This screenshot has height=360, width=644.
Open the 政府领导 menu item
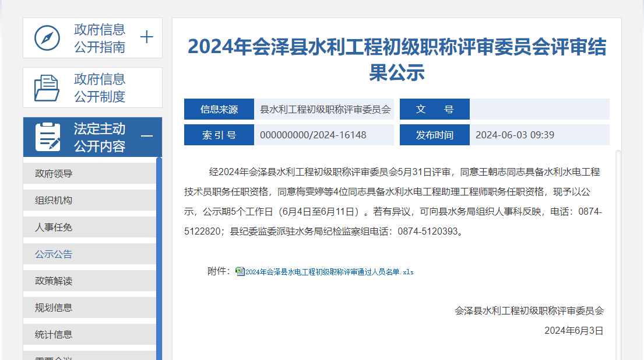point(54,174)
